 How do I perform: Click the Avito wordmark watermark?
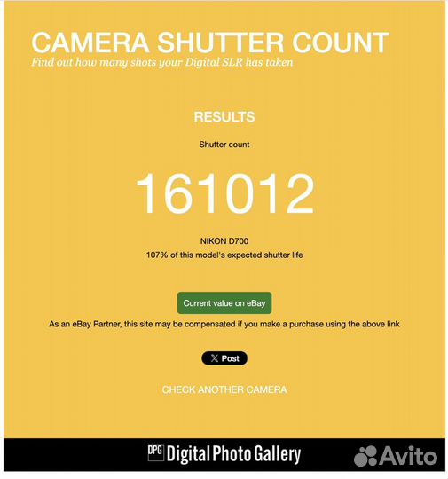click(x=408, y=455)
